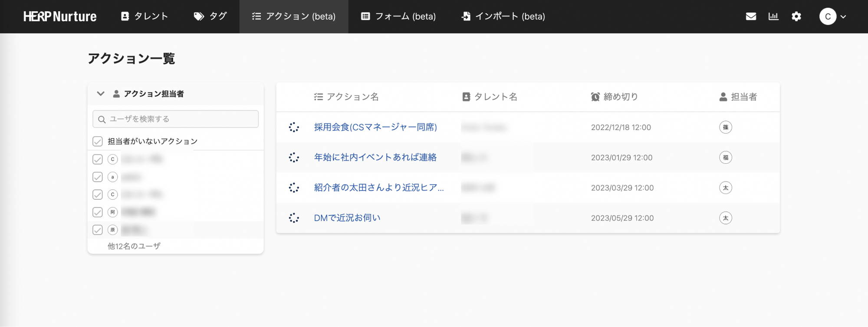The width and height of the screenshot is (868, 327).
Task: Uncheck the checkbox beside the 阿 avatar
Action: (x=98, y=212)
